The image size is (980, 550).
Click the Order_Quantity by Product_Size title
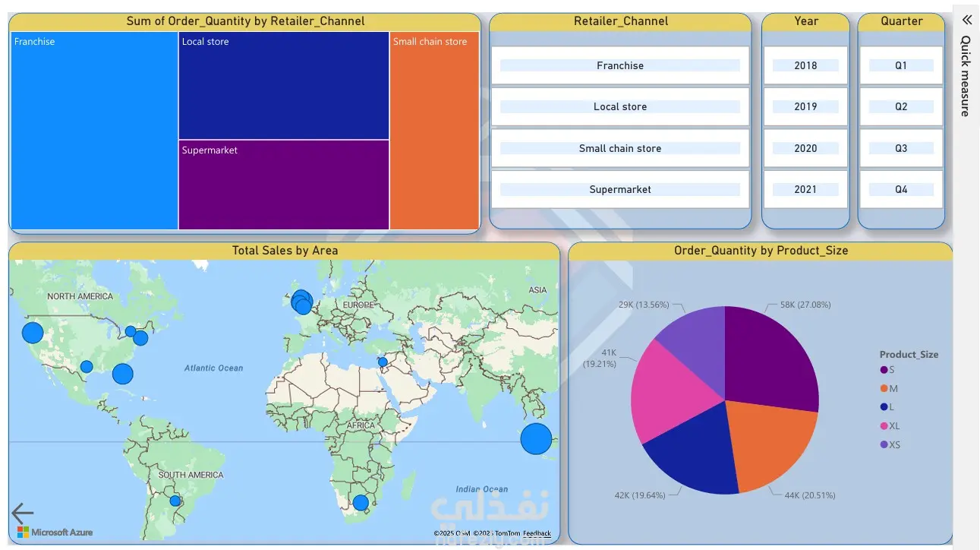click(x=761, y=251)
